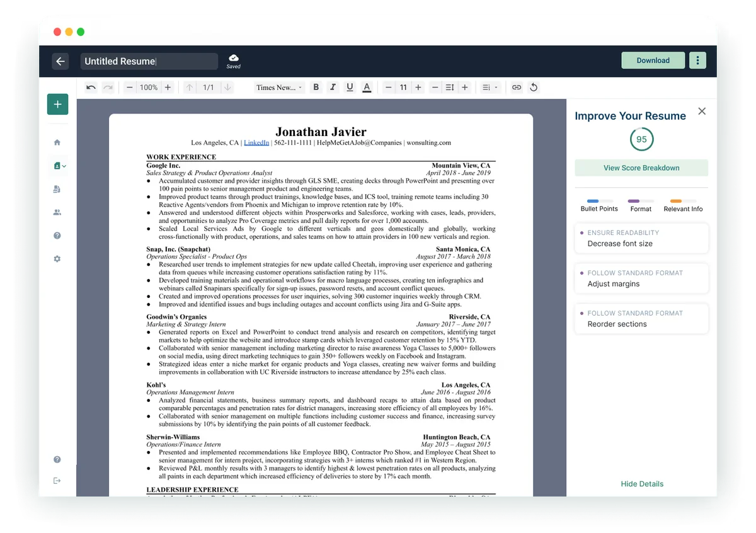Screen dimensions: 756x533
Task: Open the text color picker
Action: click(367, 87)
